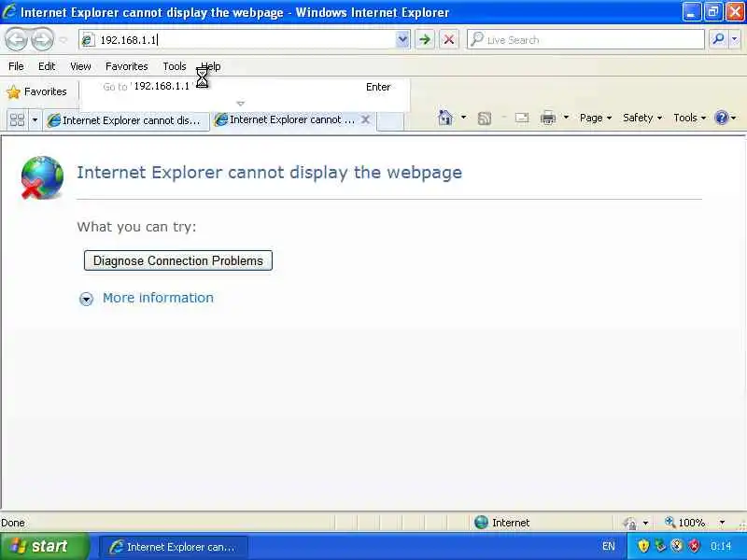Open the Print options dropdown arrow
The height and width of the screenshot is (560, 747).
pyautogui.click(x=566, y=118)
